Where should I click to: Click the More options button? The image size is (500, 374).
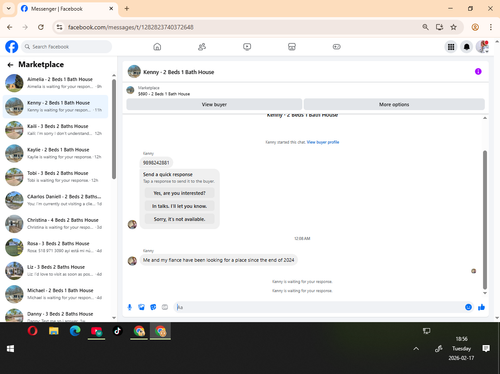pyautogui.click(x=394, y=104)
